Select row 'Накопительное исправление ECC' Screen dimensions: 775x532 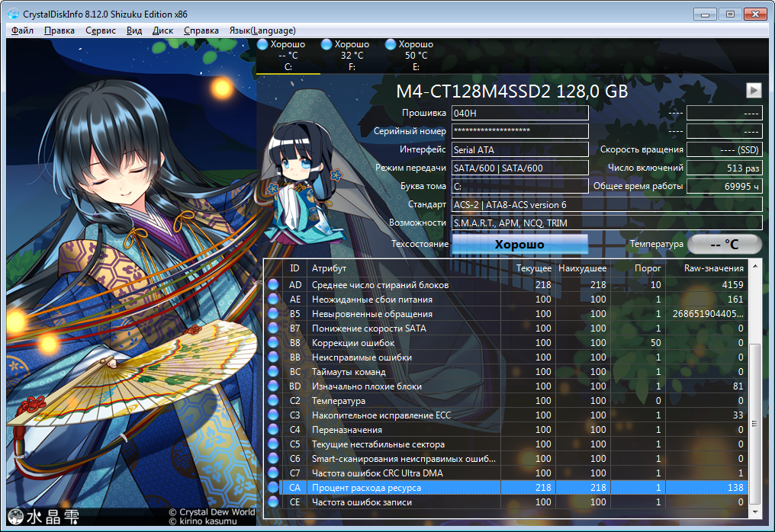pyautogui.click(x=506, y=415)
